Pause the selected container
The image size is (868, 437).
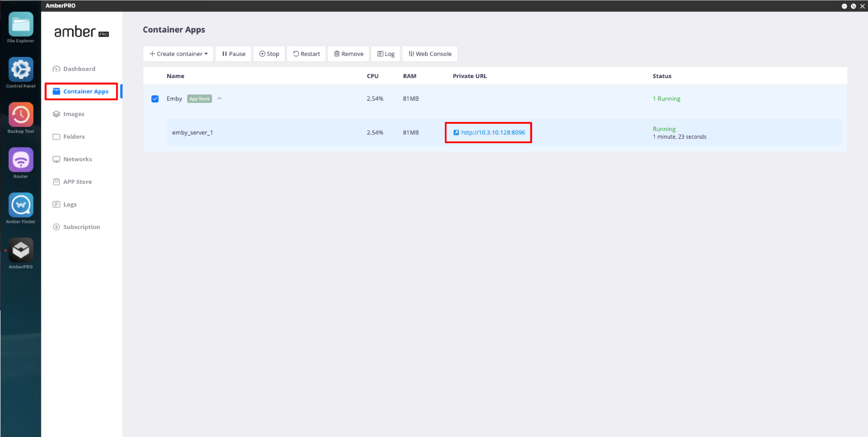pos(233,54)
